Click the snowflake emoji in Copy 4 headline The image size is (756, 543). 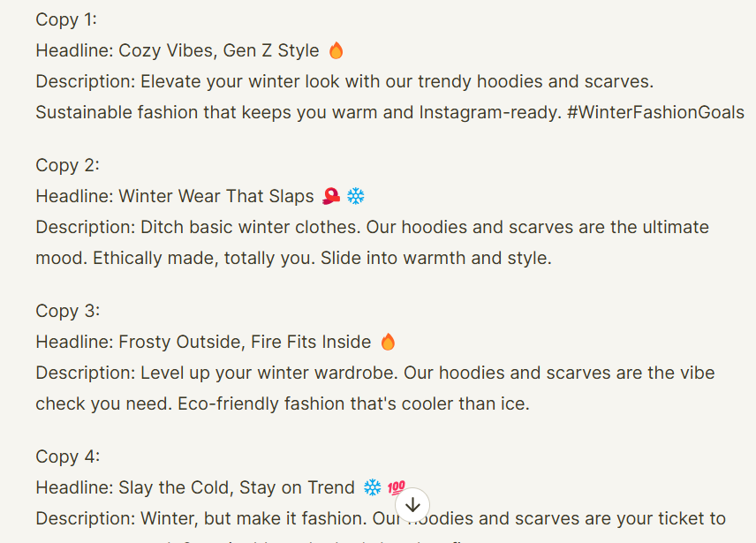pos(372,487)
